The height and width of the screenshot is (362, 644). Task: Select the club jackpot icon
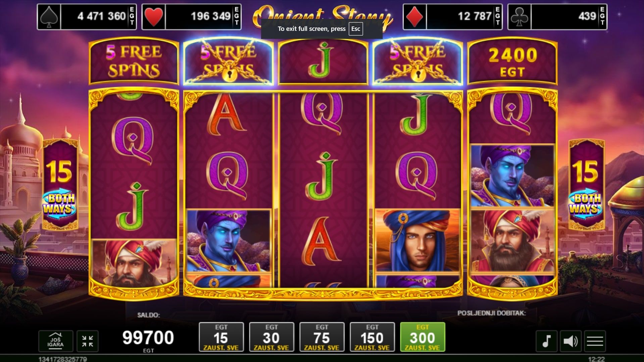[x=519, y=17]
